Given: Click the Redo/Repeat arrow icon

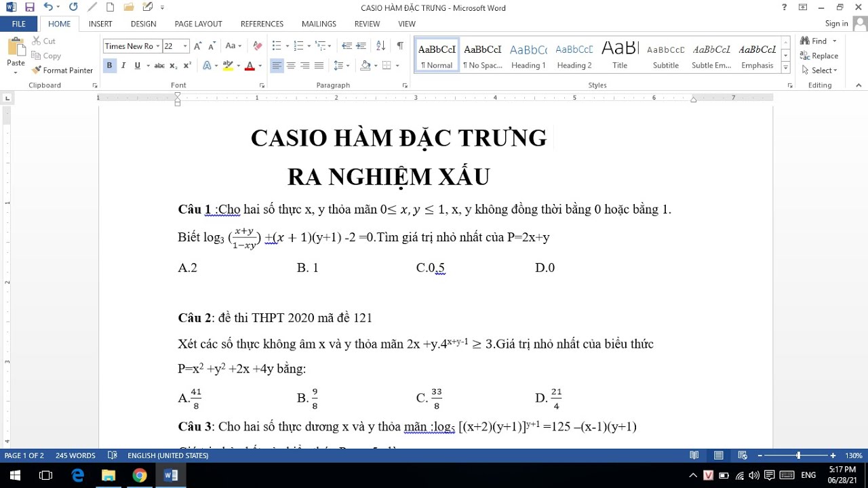Looking at the screenshot, I should click(73, 7).
